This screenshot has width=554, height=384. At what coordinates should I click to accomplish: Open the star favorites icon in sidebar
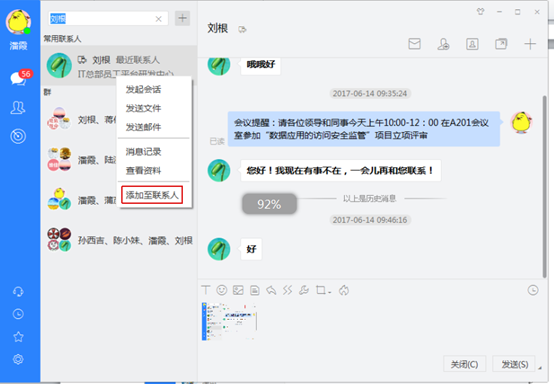18,337
